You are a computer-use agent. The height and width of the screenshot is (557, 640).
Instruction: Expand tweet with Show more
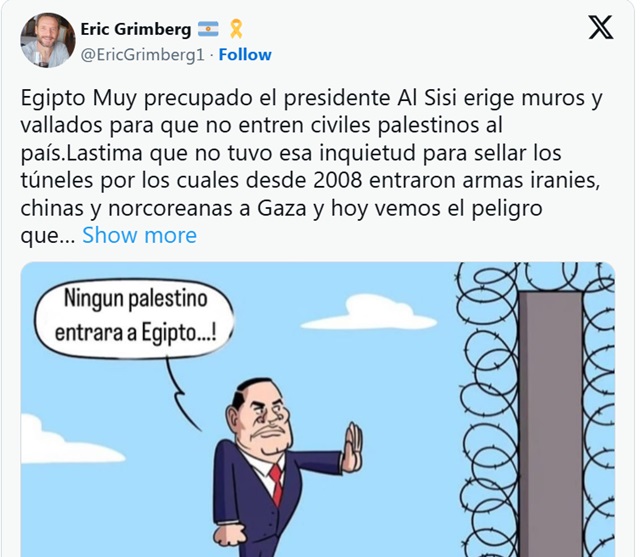pyautogui.click(x=140, y=235)
